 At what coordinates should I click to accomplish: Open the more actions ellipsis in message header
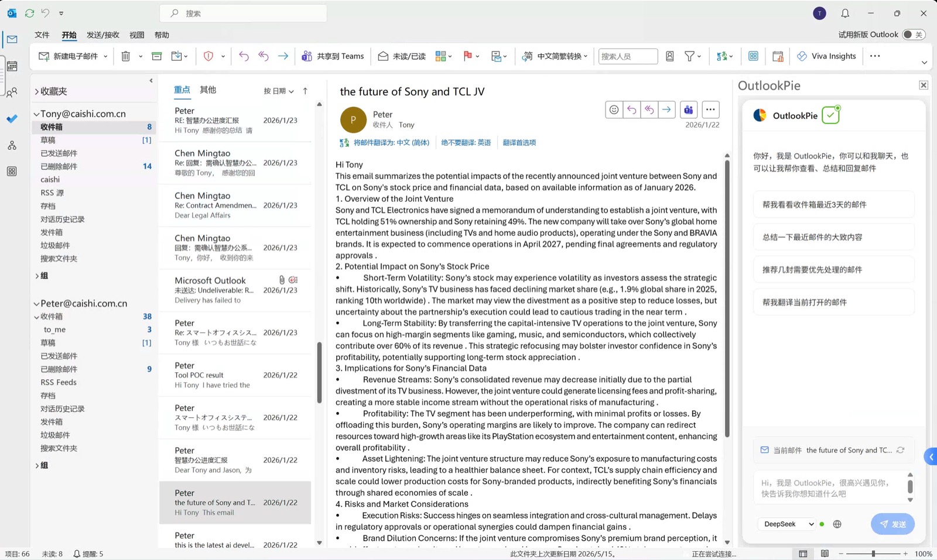click(710, 109)
